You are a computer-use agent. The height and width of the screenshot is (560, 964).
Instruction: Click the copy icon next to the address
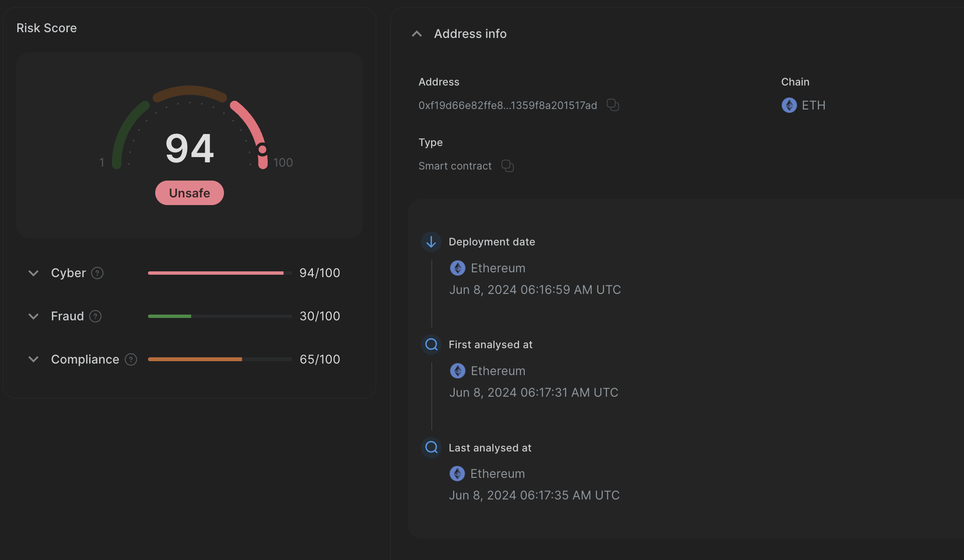[613, 105]
